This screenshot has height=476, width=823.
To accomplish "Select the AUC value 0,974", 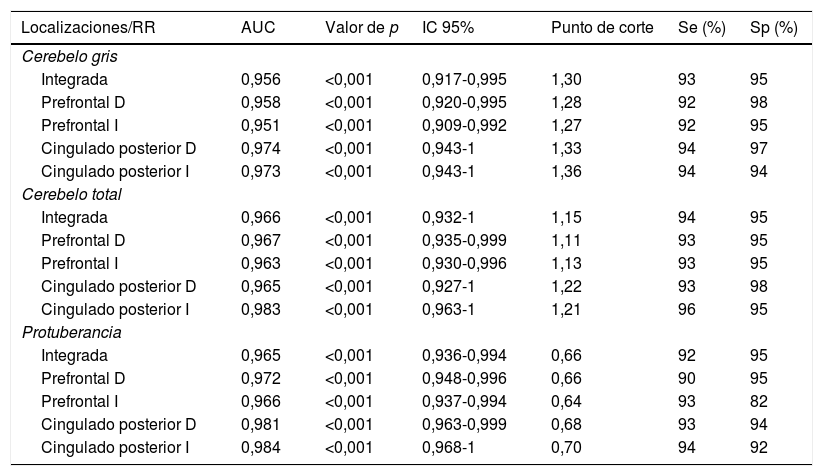I will (x=260, y=148).
